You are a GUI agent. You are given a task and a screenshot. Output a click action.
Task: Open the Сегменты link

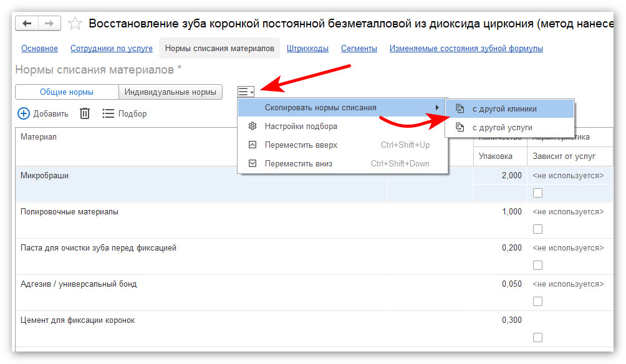tap(359, 48)
